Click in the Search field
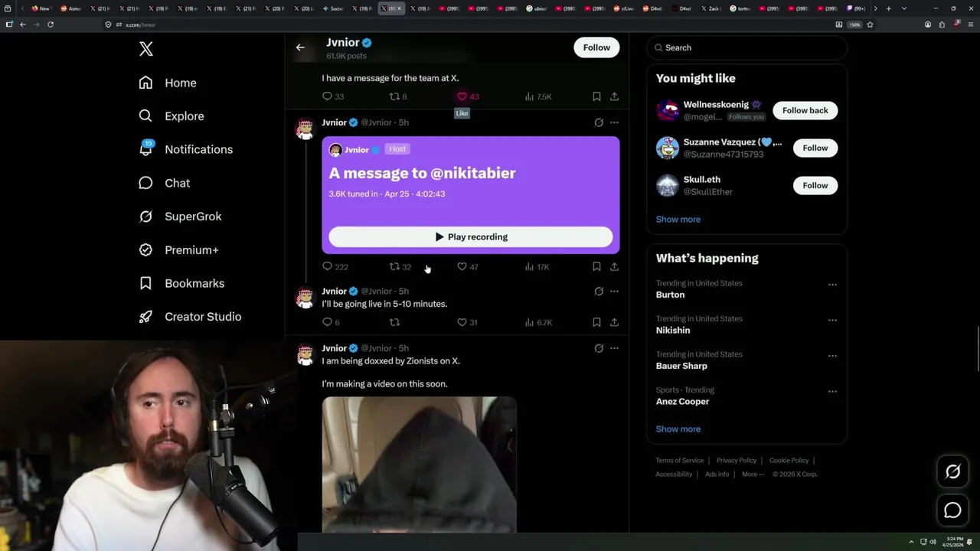Image resolution: width=980 pixels, height=551 pixels. [x=746, y=47]
